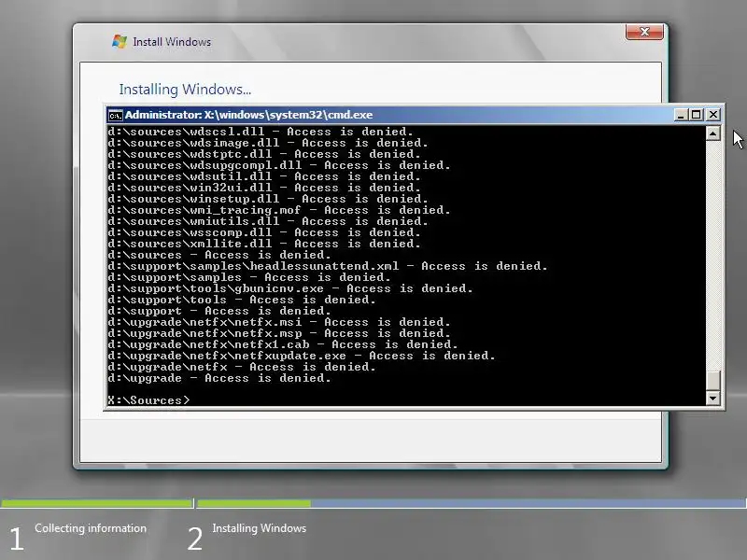Click the netfx.msi line

tap(278, 322)
